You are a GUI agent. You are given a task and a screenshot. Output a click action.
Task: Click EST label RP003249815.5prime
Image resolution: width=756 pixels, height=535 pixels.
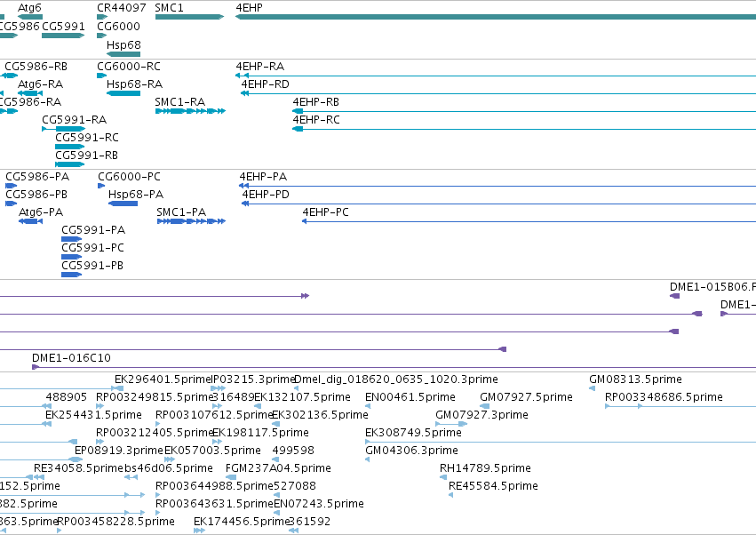pos(155,397)
